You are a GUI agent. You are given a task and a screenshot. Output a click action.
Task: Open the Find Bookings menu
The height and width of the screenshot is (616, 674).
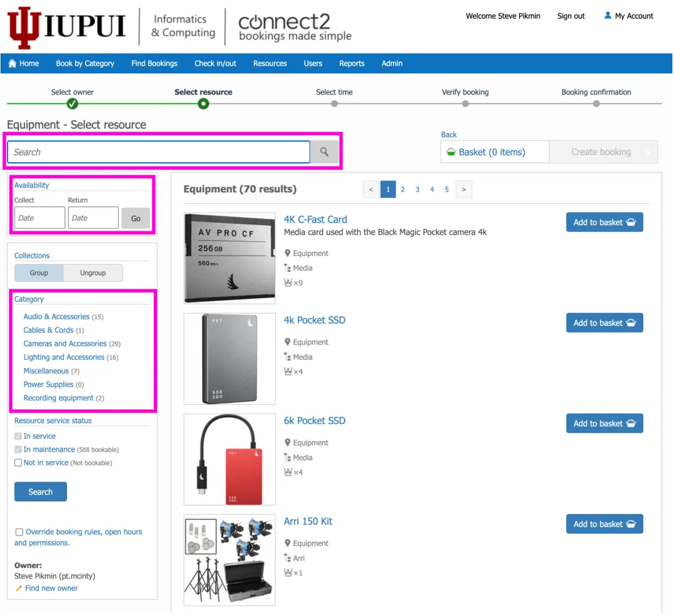(x=155, y=64)
